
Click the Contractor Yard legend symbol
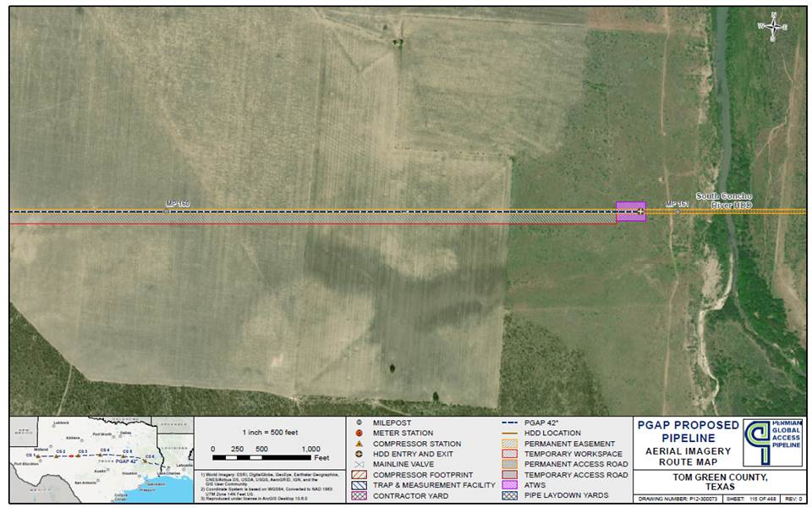click(359, 496)
